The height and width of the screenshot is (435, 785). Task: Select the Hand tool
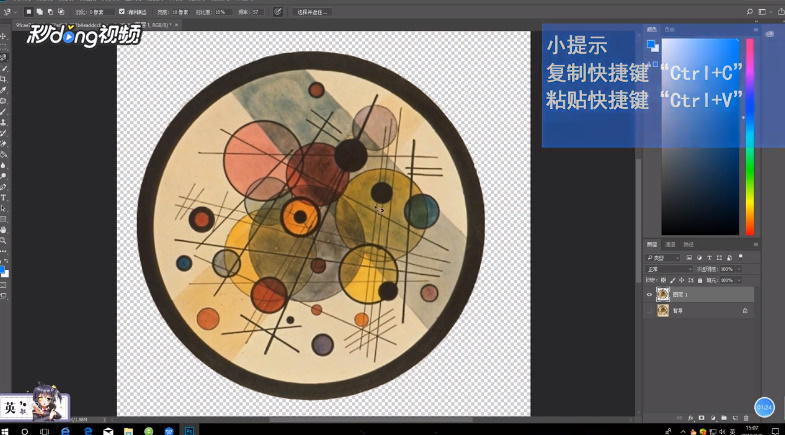tap(3, 230)
